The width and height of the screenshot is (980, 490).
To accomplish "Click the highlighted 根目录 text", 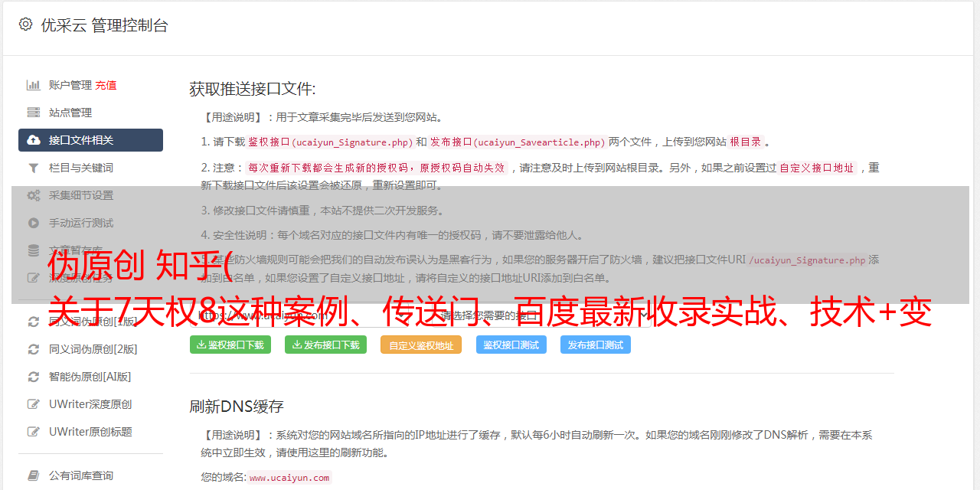I will pyautogui.click(x=746, y=142).
